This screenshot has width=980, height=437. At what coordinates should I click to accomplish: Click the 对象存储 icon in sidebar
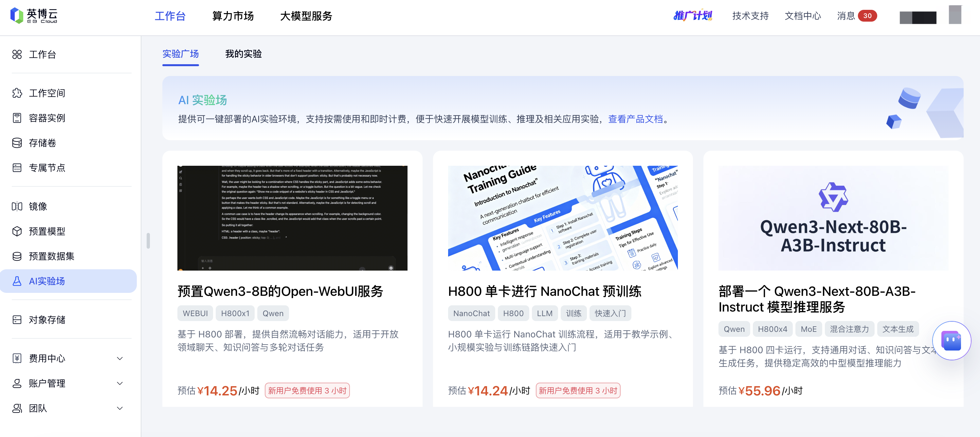point(17,320)
